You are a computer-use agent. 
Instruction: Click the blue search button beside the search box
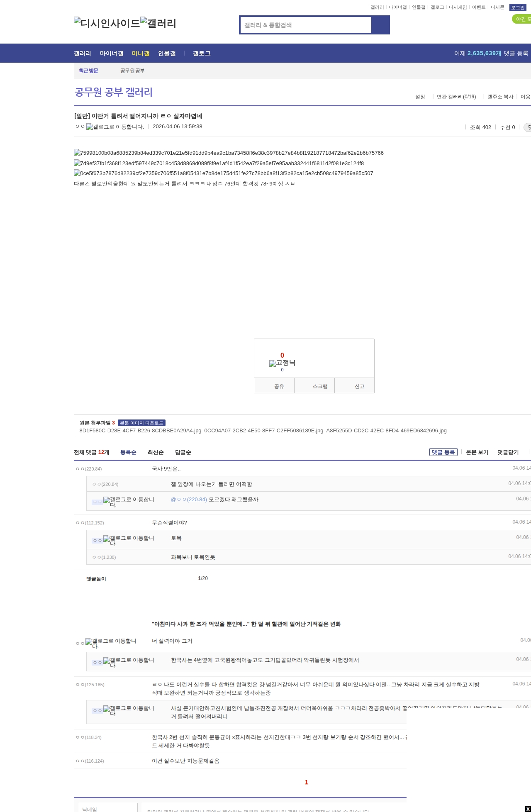(x=381, y=25)
